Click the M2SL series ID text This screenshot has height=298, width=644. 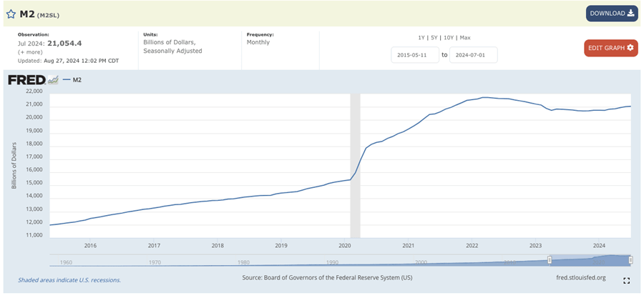click(x=48, y=14)
